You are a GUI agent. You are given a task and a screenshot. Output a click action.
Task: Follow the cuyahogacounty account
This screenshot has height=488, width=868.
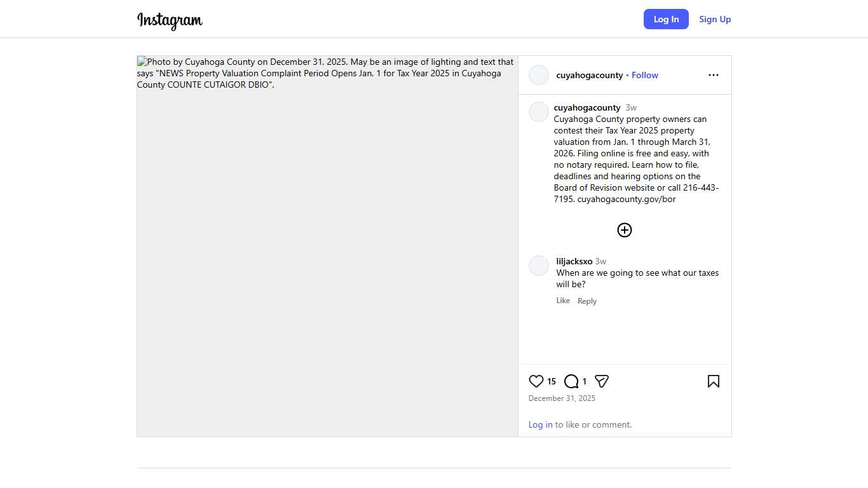[x=645, y=75]
